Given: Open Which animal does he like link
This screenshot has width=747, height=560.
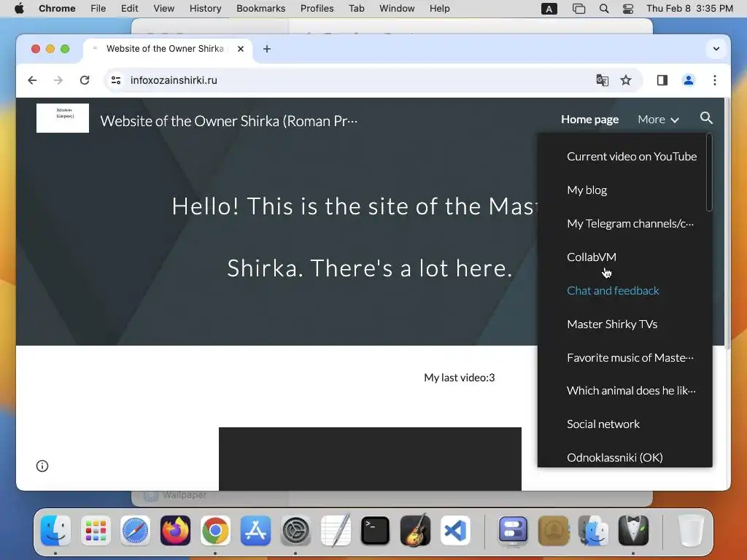Looking at the screenshot, I should point(631,391).
